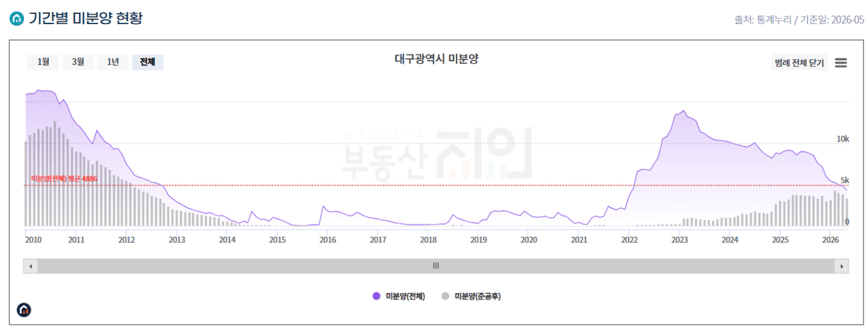Click the home logo icon beside the title
The height and width of the screenshot is (331, 868).
point(16,19)
